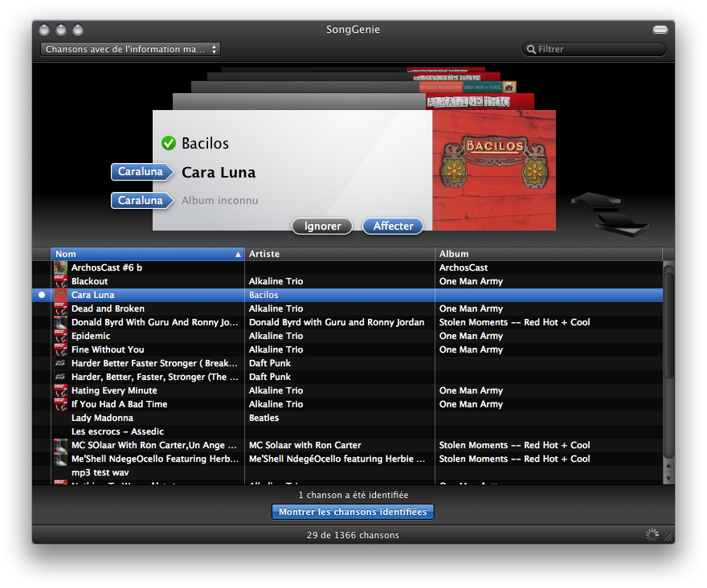Click Daft Punk icon on Harder, Better, (The row
Image resolution: width=707 pixels, height=588 pixels.
click(60, 377)
